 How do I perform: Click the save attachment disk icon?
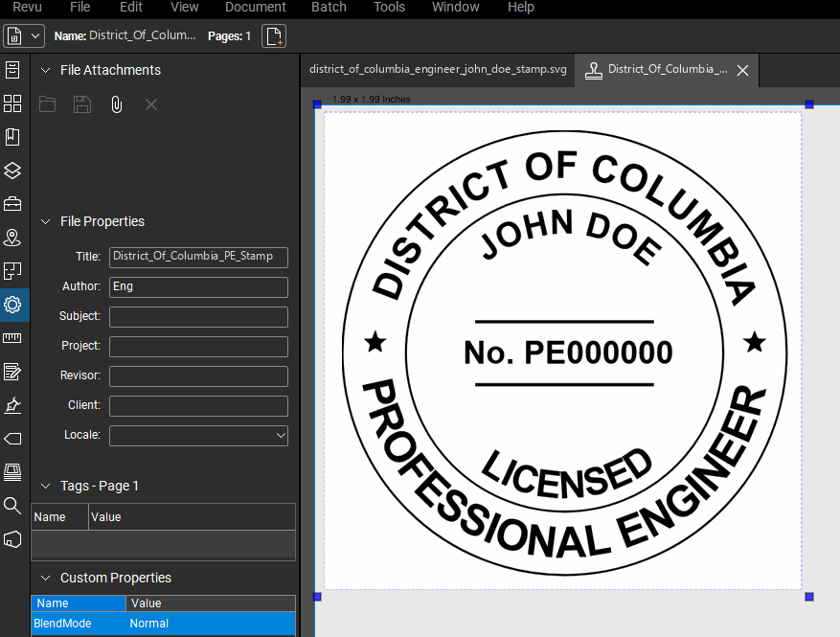(82, 104)
